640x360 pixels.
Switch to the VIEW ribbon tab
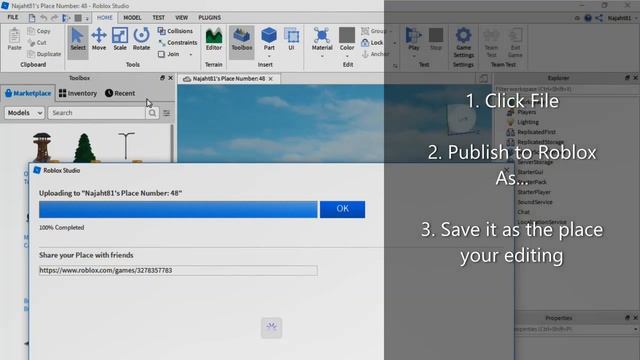[182, 18]
